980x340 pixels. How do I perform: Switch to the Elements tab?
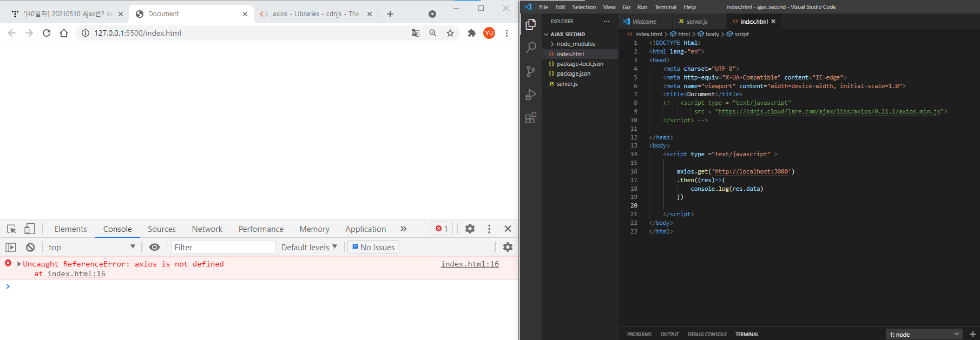pos(70,229)
